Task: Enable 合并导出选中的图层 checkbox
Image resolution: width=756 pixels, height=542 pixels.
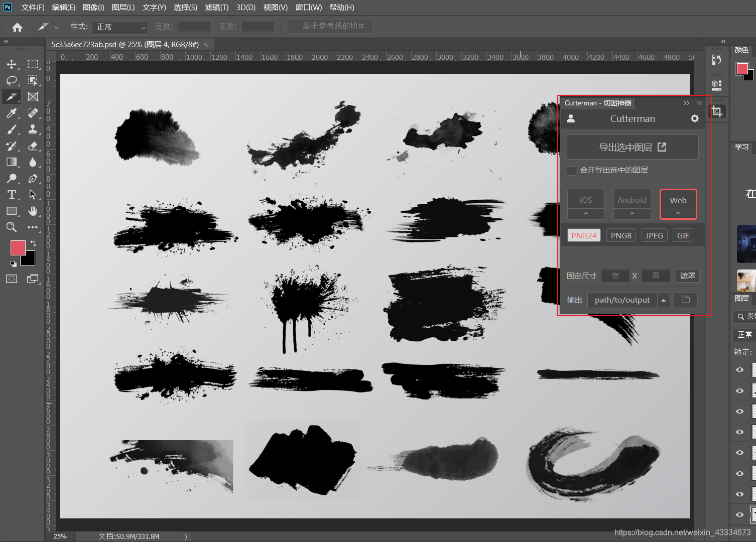Action: pos(571,171)
